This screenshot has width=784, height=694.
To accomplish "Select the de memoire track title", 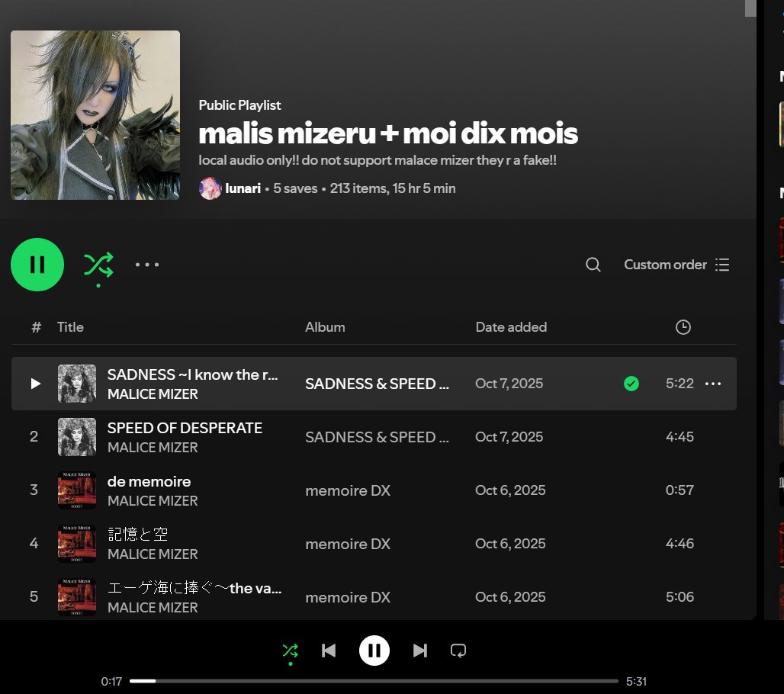I will 149,481.
